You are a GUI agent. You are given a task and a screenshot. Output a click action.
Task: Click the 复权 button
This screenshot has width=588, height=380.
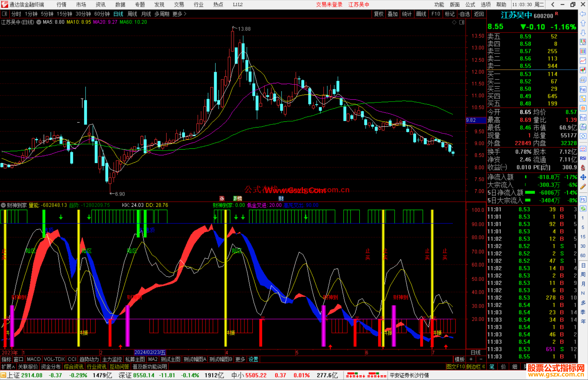click(x=379, y=14)
